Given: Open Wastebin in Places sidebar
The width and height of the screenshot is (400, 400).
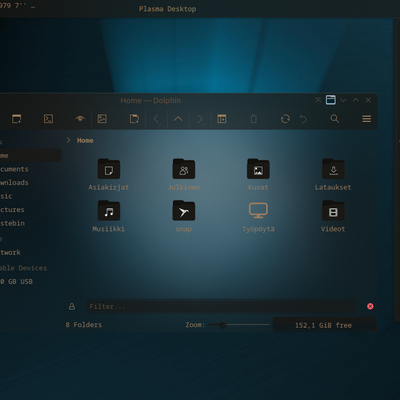Looking at the screenshot, I should coord(12,223).
